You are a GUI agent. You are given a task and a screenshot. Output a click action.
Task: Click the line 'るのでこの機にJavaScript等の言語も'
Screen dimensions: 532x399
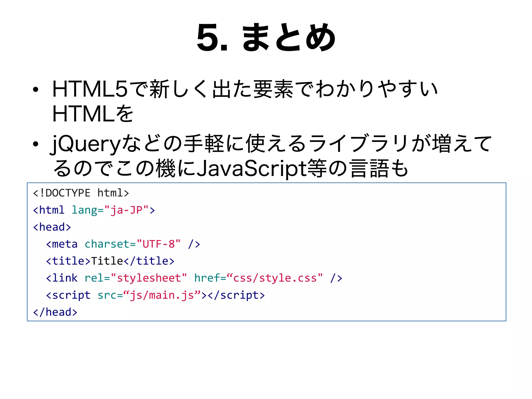pyautogui.click(x=230, y=169)
